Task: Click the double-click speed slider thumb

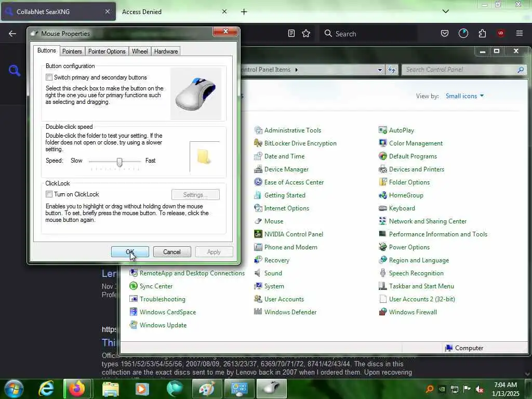Action: [119, 162]
